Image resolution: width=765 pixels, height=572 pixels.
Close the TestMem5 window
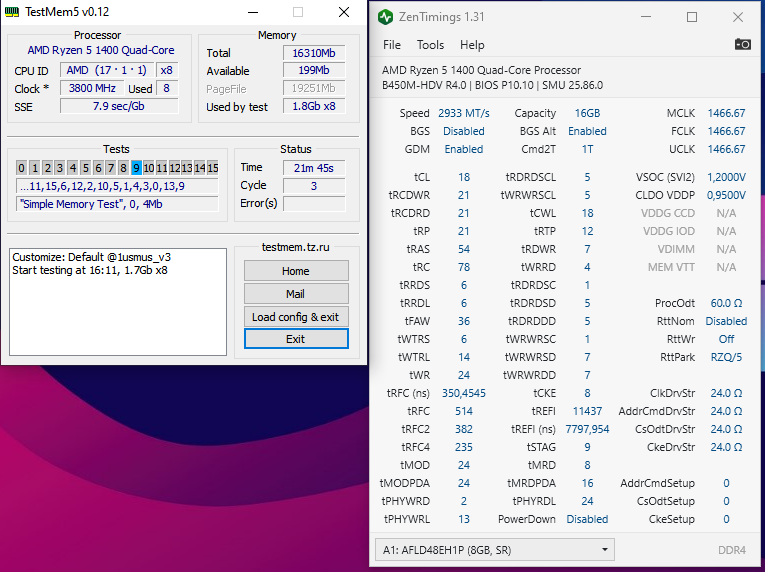pyautogui.click(x=344, y=12)
